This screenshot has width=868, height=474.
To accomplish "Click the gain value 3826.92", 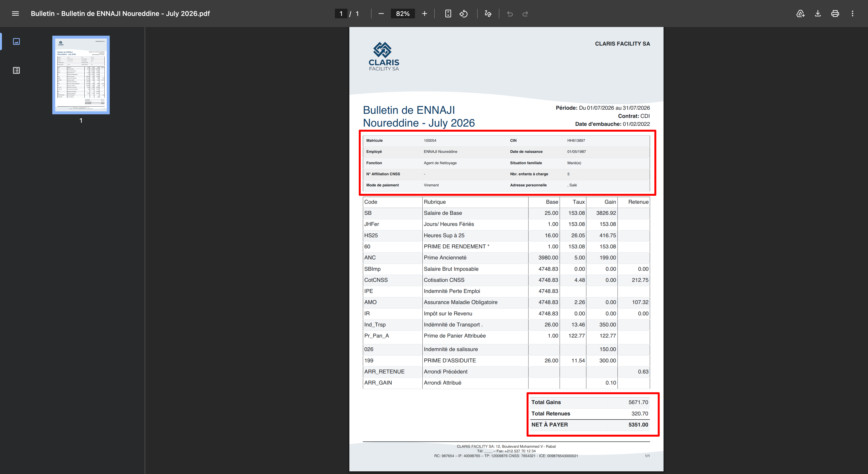I will pyautogui.click(x=606, y=213).
